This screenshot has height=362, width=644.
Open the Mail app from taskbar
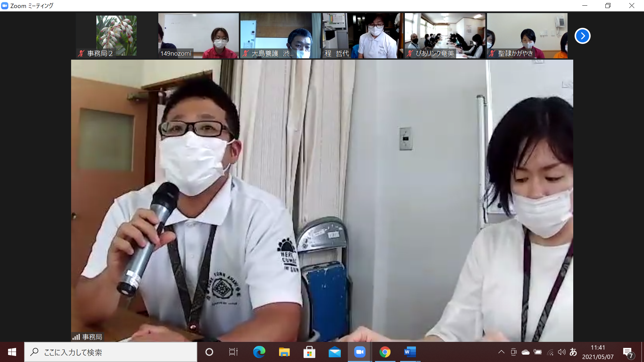[x=334, y=352]
